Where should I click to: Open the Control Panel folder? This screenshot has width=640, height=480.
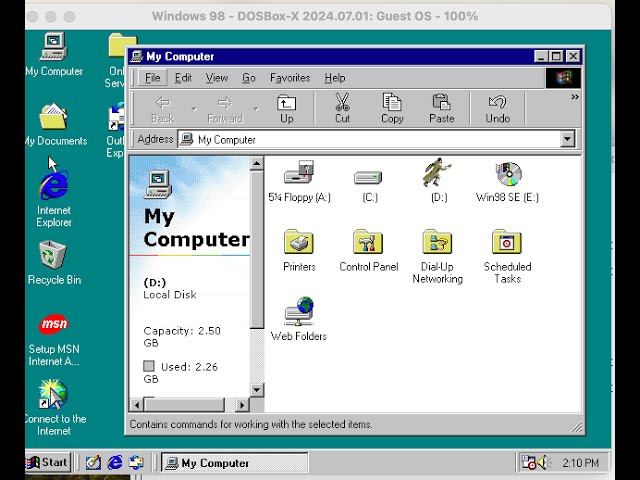[368, 250]
